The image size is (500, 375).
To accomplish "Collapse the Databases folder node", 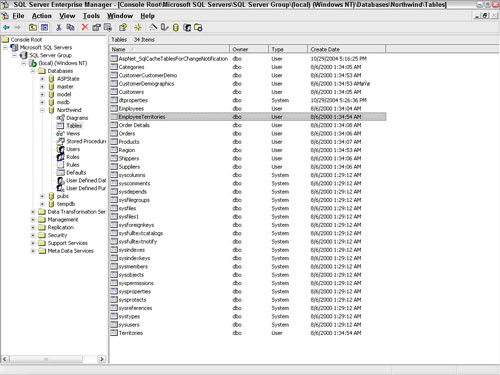I will [x=33, y=71].
